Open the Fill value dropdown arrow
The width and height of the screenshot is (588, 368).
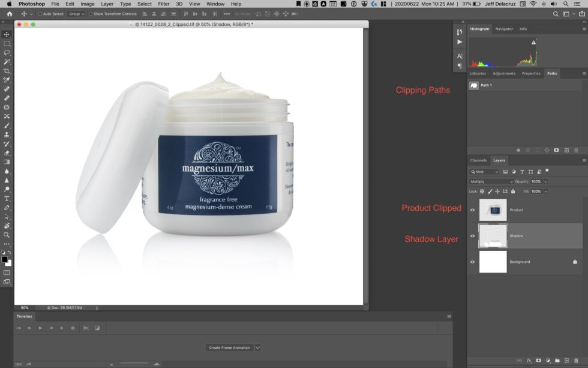(545, 192)
